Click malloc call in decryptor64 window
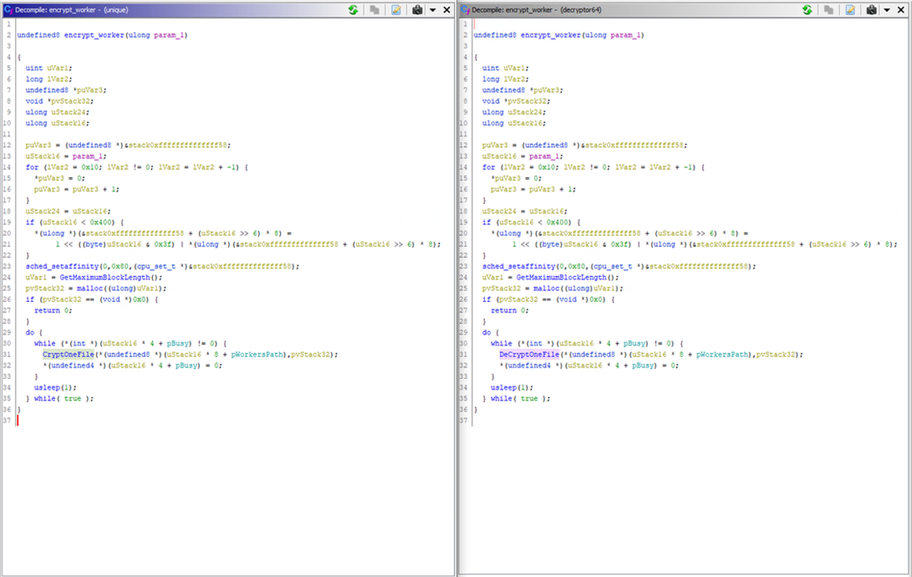 [546, 288]
